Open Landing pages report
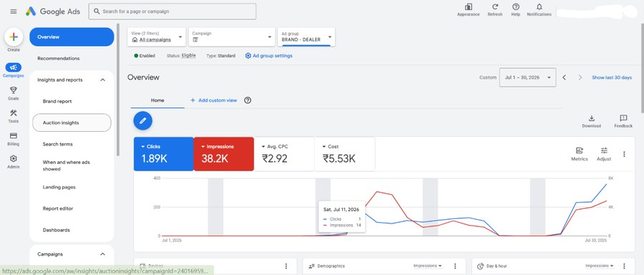The width and height of the screenshot is (644, 275). [x=59, y=187]
